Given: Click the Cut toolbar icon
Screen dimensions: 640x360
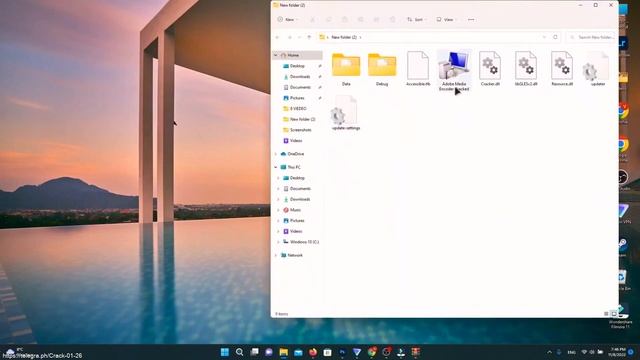Looking at the screenshot, I should 313,20.
